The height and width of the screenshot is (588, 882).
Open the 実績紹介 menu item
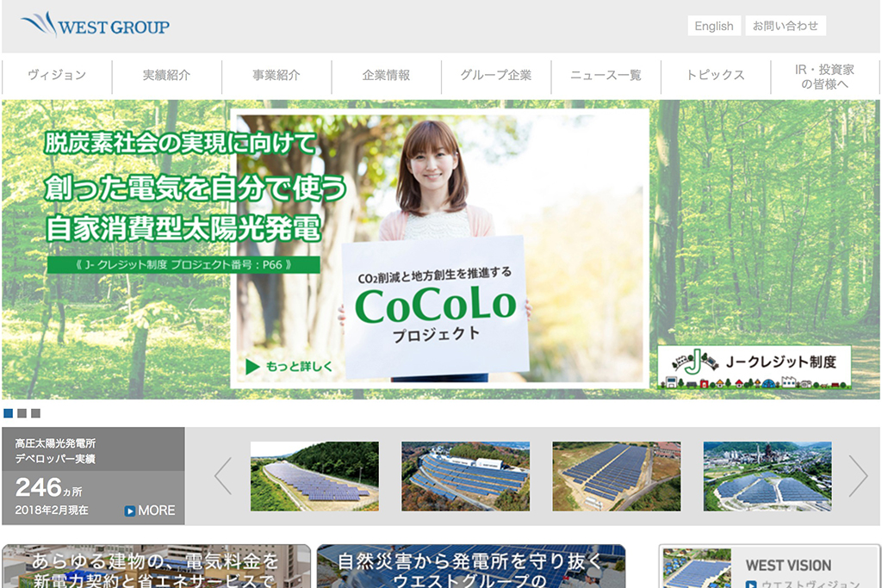[x=166, y=75]
